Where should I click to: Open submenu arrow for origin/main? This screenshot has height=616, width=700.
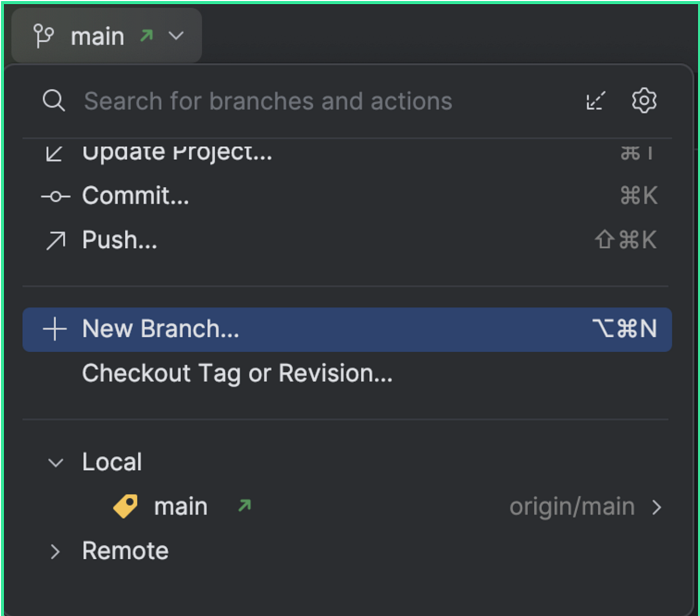(x=657, y=508)
